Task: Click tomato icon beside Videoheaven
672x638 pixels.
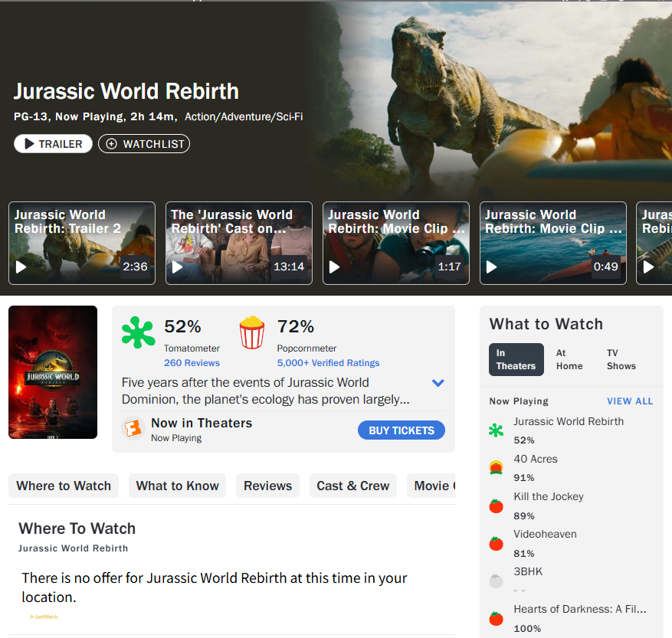Action: (x=496, y=543)
